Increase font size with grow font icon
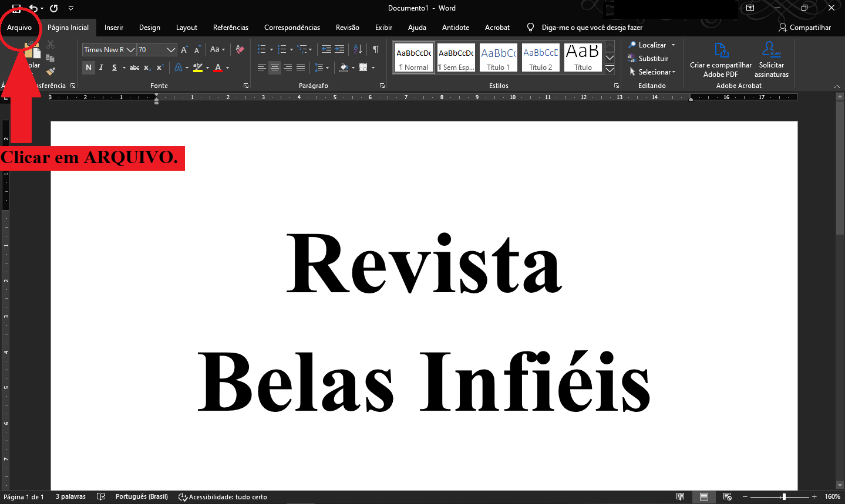845x504 pixels. click(x=184, y=50)
